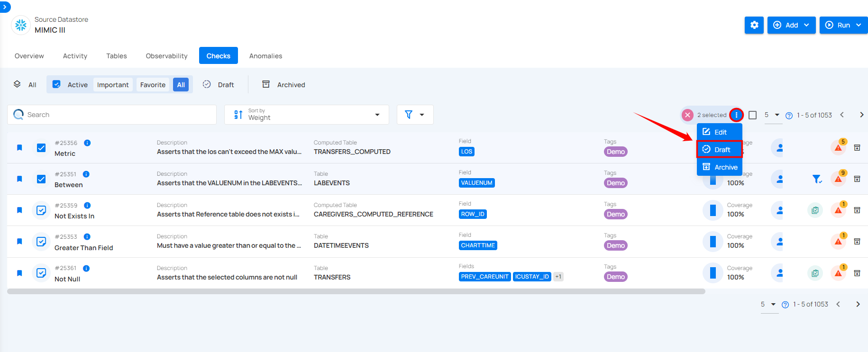The image size is (868, 352).
Task: Click the horizontal scrollbar under the table
Action: pyautogui.click(x=356, y=291)
